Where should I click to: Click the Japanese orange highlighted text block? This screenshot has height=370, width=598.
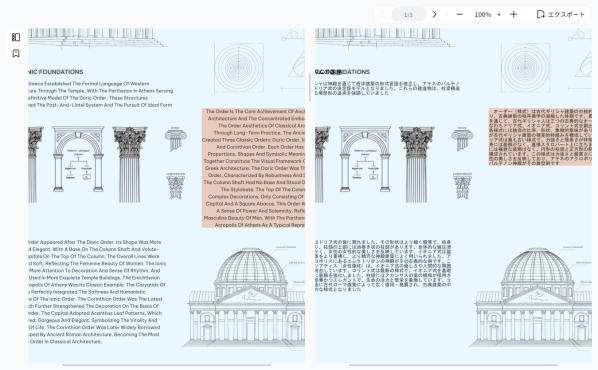(x=540, y=137)
